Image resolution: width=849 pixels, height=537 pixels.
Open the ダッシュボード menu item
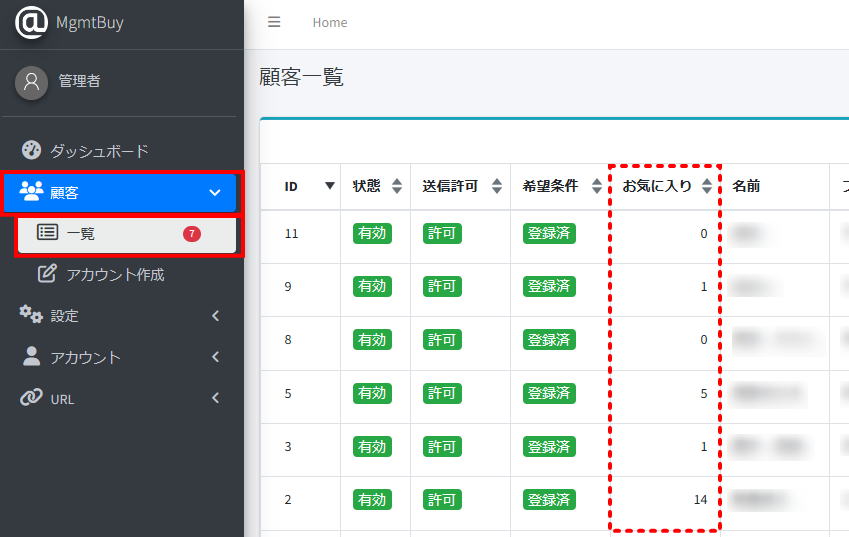coord(119,150)
